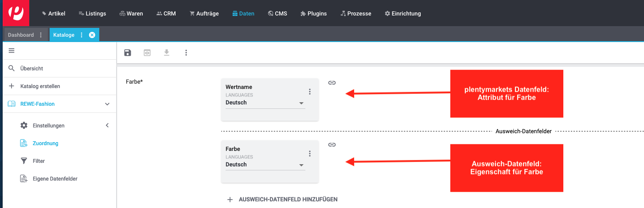Click the plentymarkets logo
Image resolution: width=644 pixels, height=208 pixels.
coord(16,13)
